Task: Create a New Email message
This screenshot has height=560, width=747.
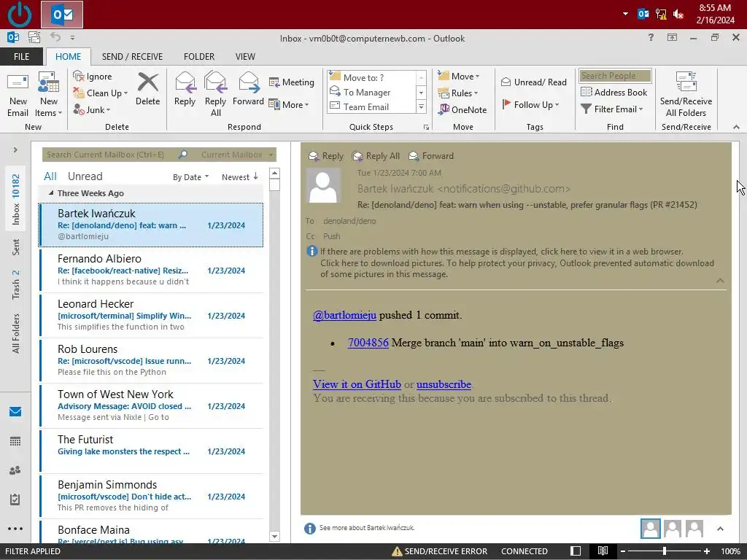Action: pyautogui.click(x=18, y=96)
